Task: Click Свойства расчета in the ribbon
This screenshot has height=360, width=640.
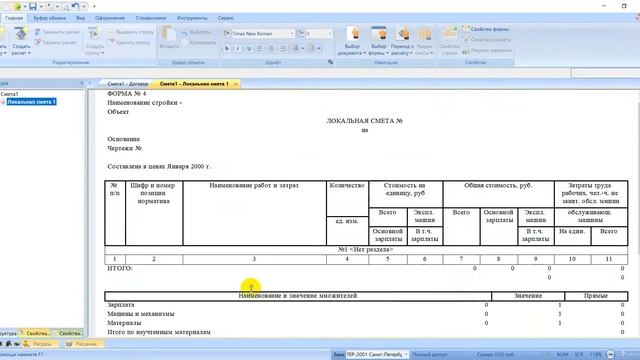Action: (x=487, y=40)
